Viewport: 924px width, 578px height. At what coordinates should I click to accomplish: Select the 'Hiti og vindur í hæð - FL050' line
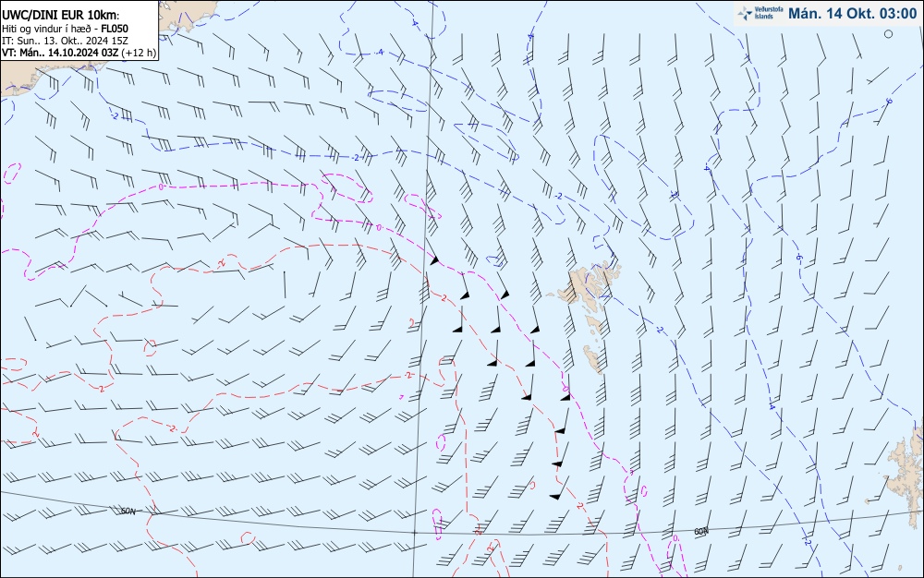click(65, 29)
